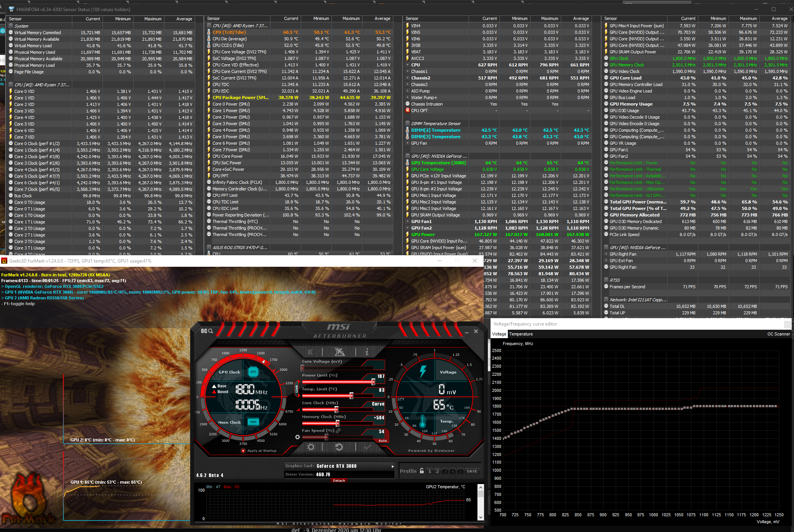Toggle fan speed Auto mode
Image resolution: width=794 pixels, height=532 pixels.
383,441
